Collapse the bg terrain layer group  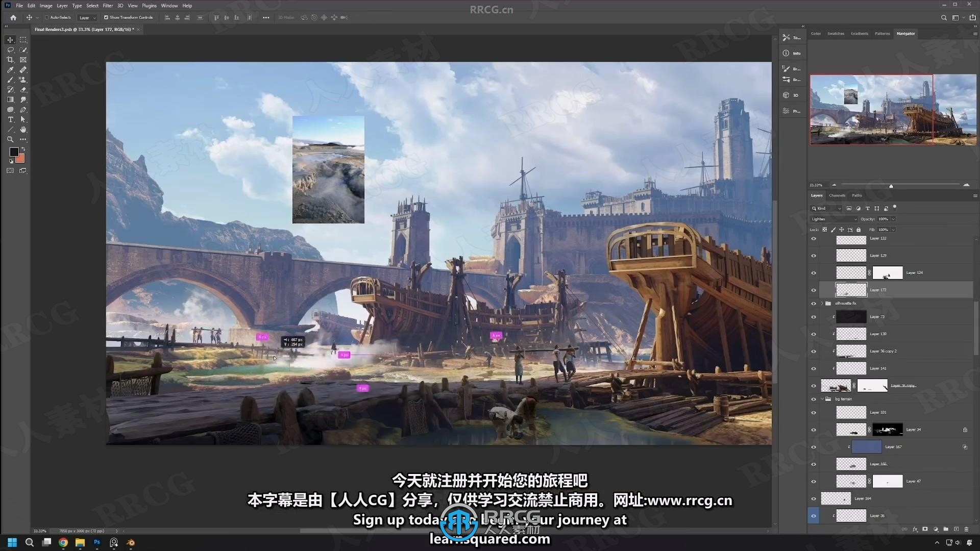tap(822, 399)
